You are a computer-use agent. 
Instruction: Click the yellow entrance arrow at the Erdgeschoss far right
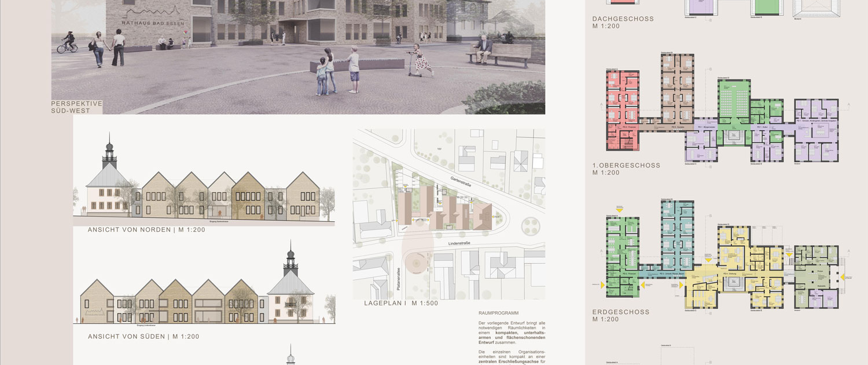coord(844,277)
